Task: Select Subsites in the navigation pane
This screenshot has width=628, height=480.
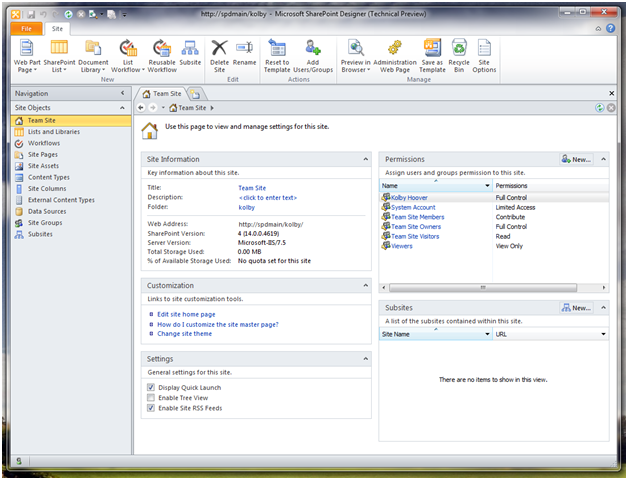Action: 40,234
